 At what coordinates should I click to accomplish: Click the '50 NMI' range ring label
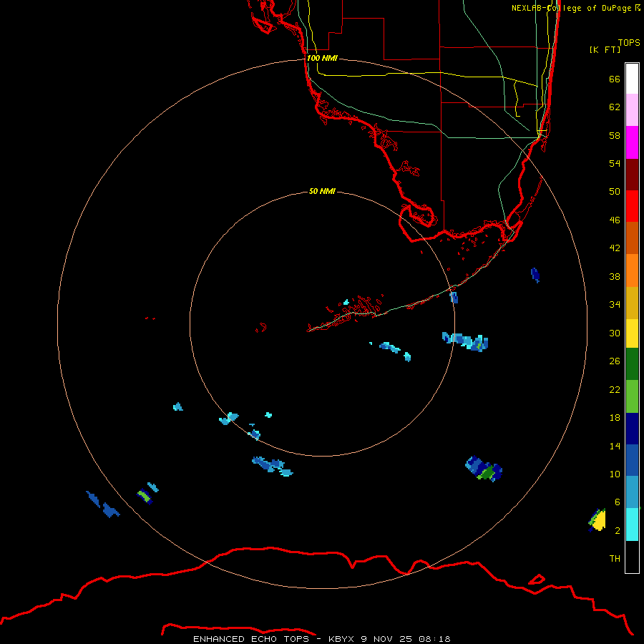[x=322, y=191]
